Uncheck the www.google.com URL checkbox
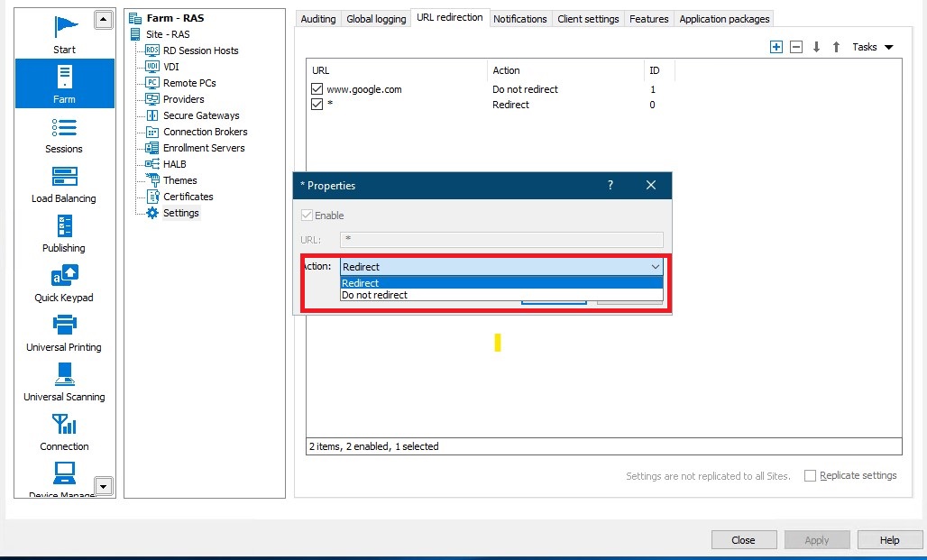The width and height of the screenshot is (927, 560). pyautogui.click(x=317, y=89)
